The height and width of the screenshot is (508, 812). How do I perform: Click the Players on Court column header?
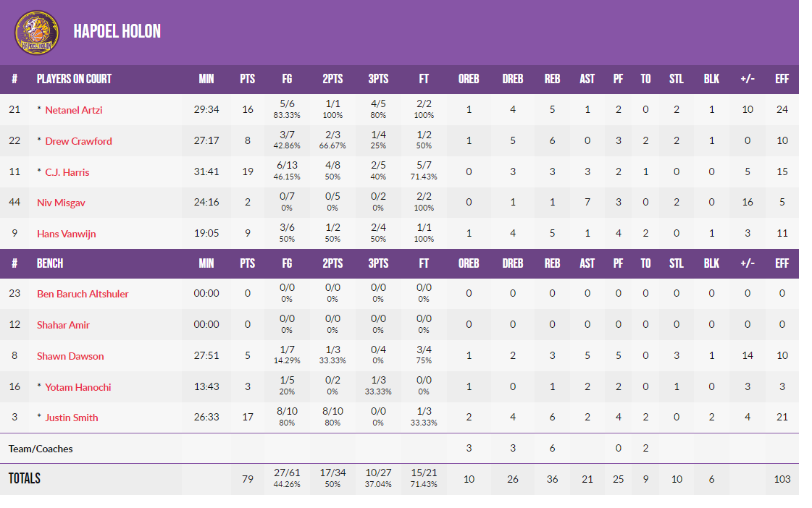pyautogui.click(x=74, y=79)
